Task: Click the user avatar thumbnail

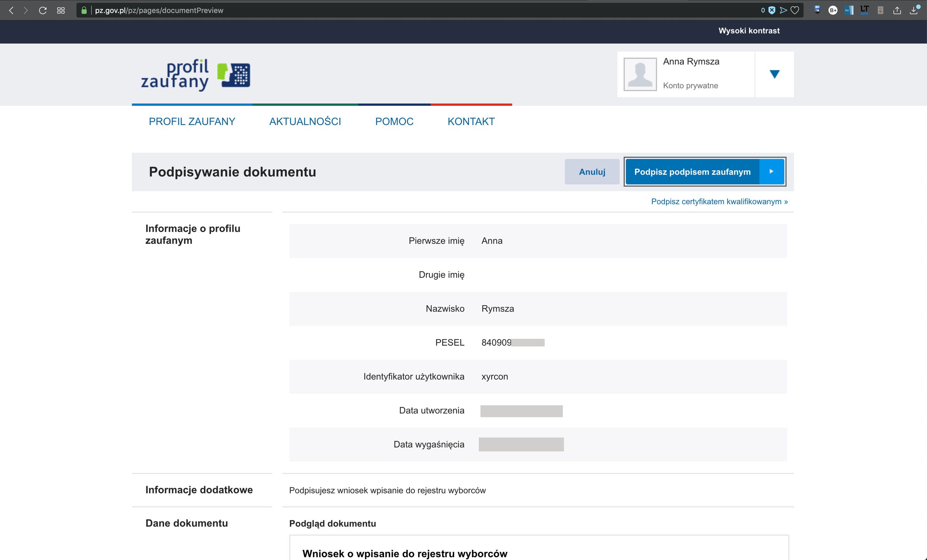Action: tap(640, 74)
